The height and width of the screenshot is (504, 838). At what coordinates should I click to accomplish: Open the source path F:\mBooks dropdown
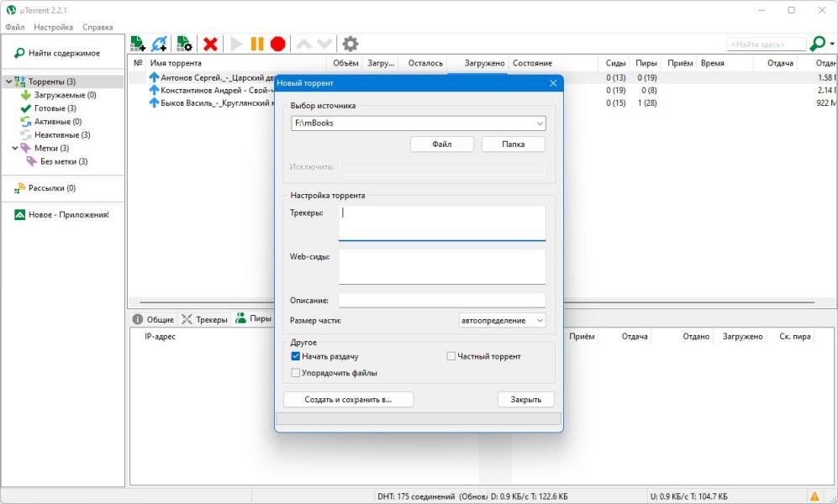click(539, 123)
